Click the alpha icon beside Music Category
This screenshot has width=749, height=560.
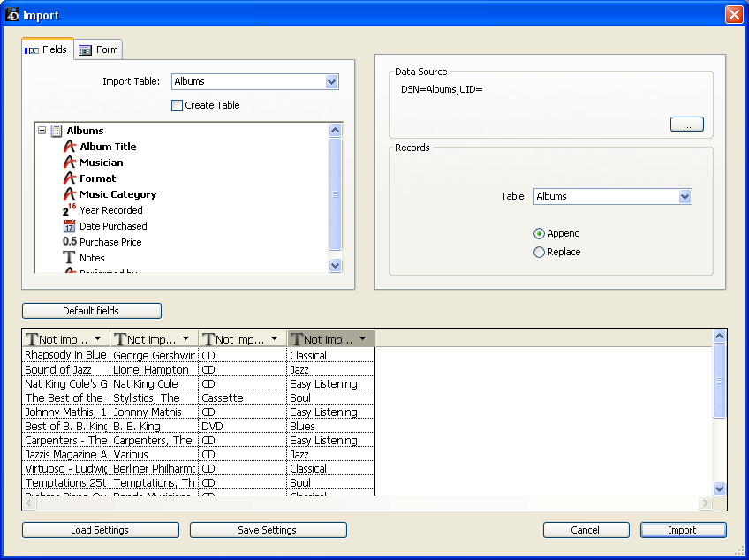(70, 194)
